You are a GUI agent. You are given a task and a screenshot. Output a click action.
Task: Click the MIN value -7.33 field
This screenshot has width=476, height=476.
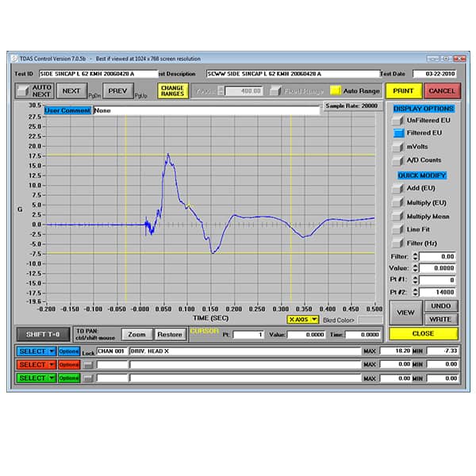click(443, 351)
